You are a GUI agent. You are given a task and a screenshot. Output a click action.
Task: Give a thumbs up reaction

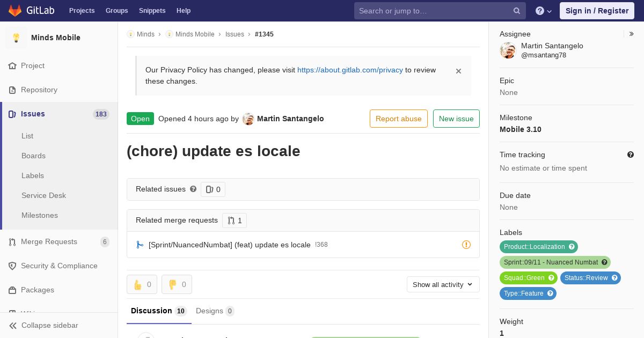(142, 284)
